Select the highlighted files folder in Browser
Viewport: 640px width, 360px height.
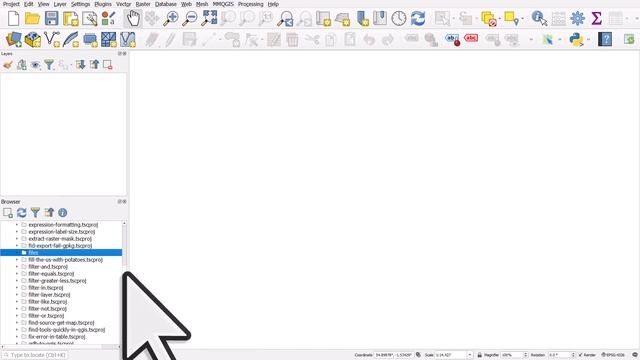[x=61, y=253]
